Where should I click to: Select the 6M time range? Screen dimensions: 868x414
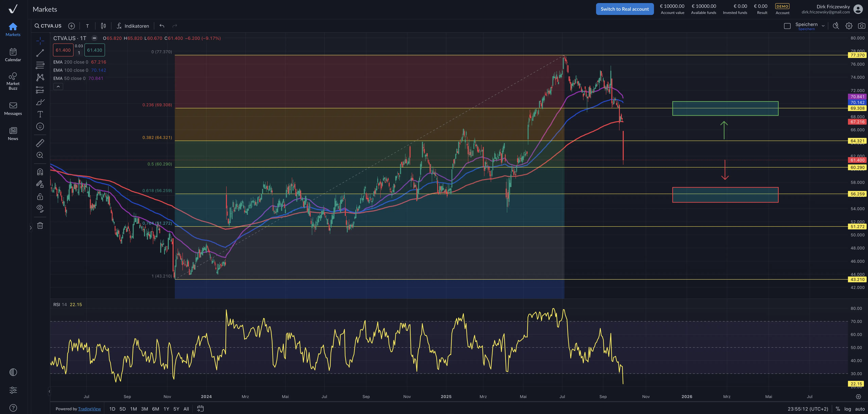point(155,409)
